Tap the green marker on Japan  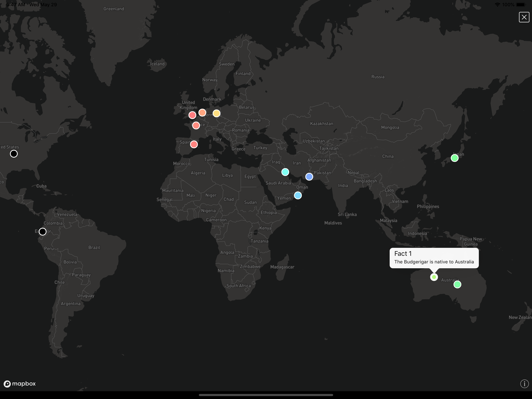[454, 158]
